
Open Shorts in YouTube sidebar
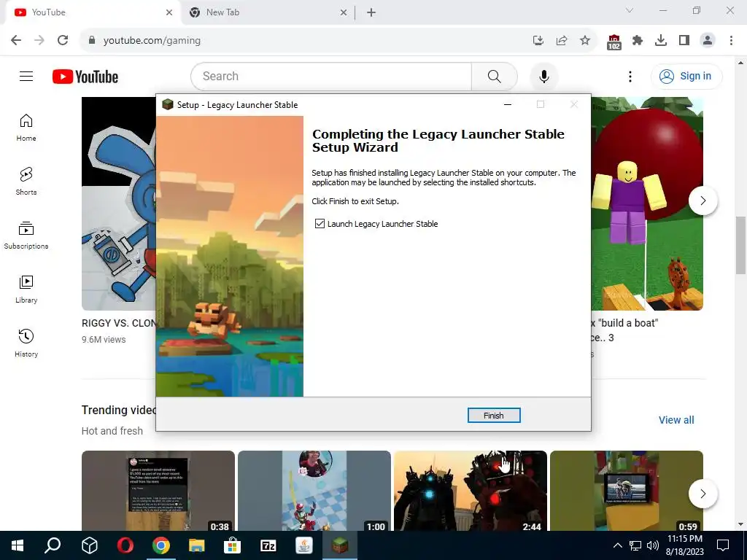[26, 182]
